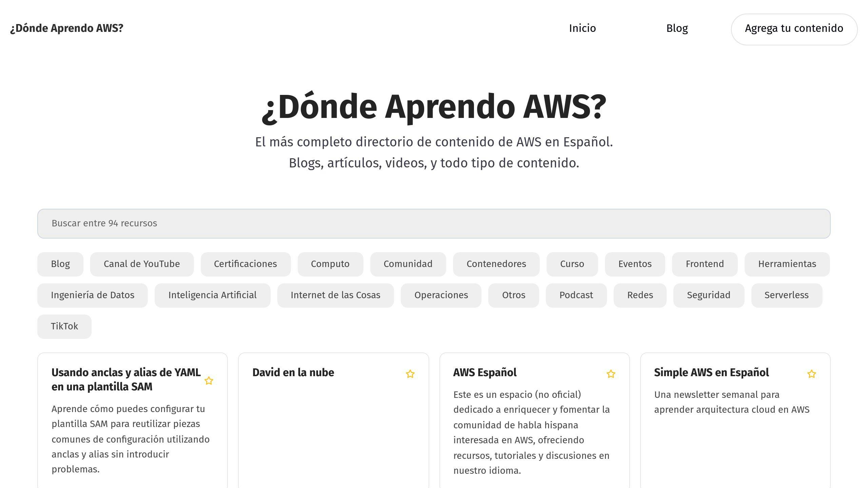The image size is (868, 488).
Task: Filter by the Redes tag
Action: click(x=640, y=295)
